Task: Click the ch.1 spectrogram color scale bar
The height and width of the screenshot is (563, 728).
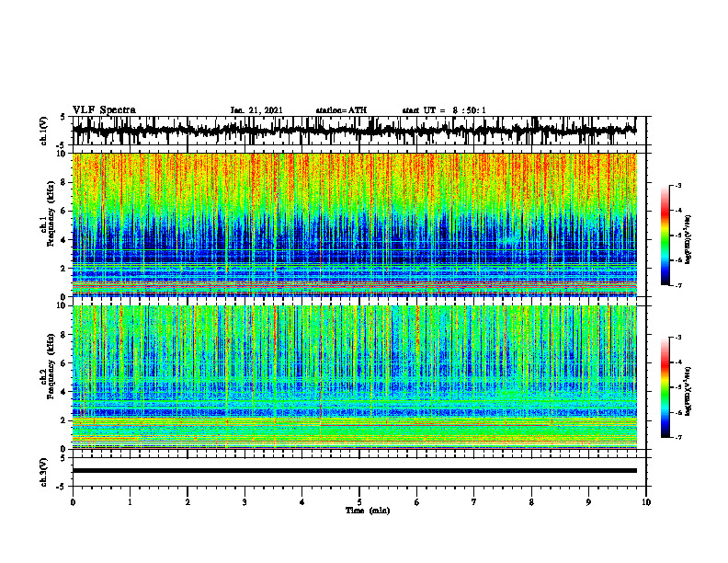Action: pyautogui.click(x=665, y=236)
